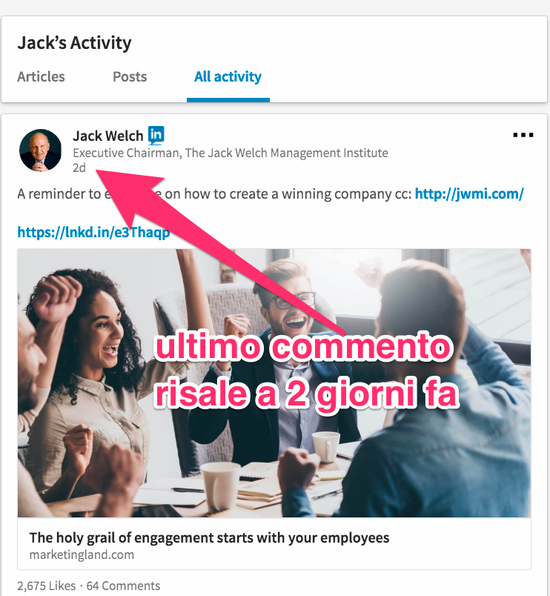
Task: Click the 2d post timestamp
Action: pyautogui.click(x=79, y=168)
